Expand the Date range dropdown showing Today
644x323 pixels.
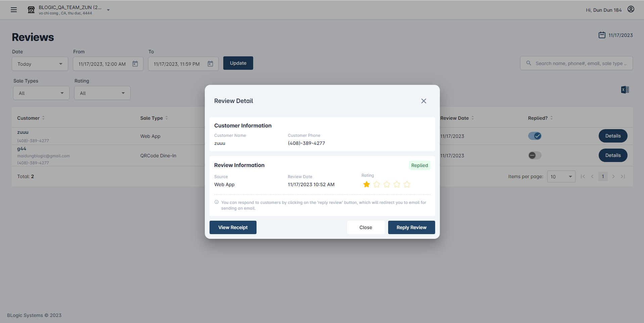40,64
